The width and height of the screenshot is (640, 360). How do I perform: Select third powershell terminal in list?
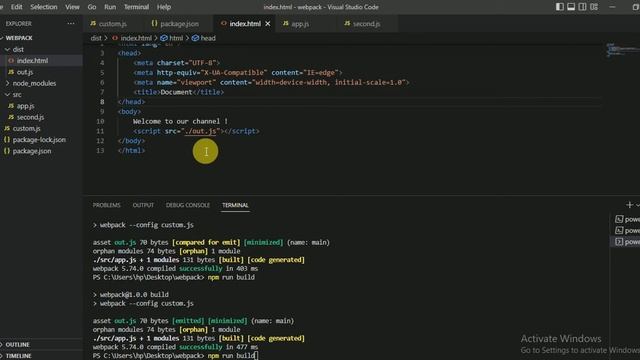click(627, 242)
